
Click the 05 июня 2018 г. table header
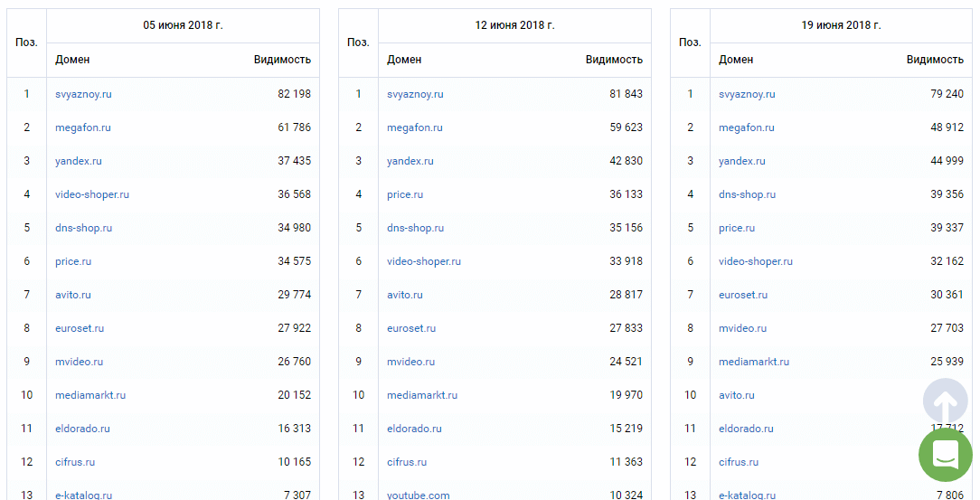coord(184,25)
